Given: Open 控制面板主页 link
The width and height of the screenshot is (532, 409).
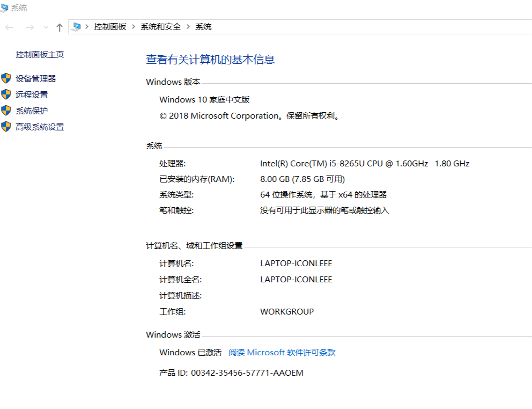Looking at the screenshot, I should (40, 55).
